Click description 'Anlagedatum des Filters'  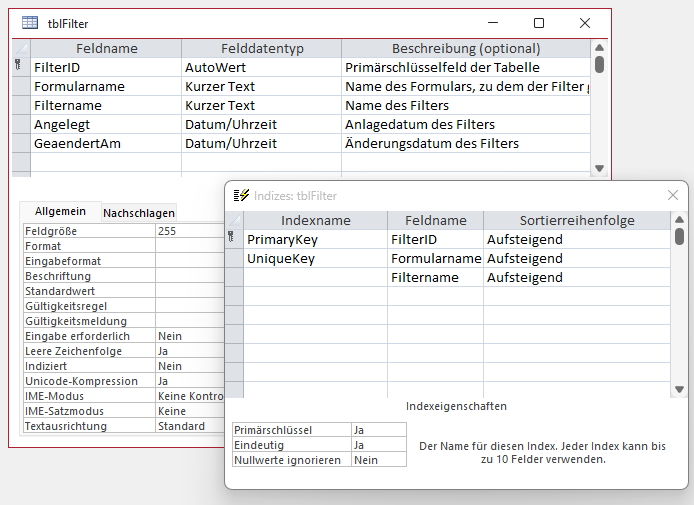click(x=466, y=124)
